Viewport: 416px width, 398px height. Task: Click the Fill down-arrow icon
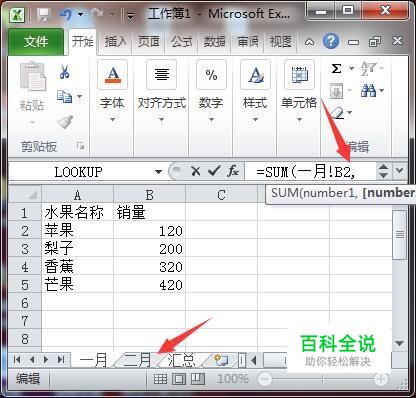[336, 91]
